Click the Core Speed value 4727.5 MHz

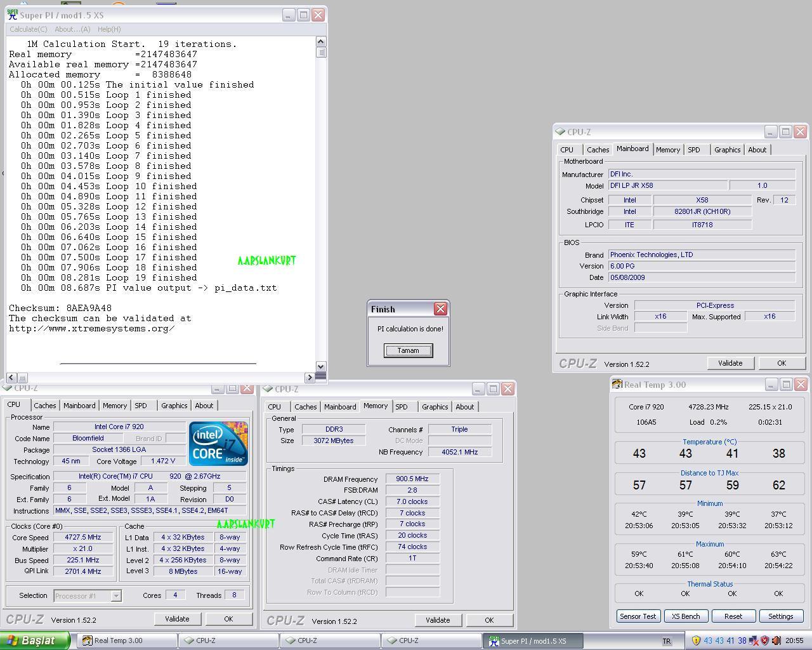click(82, 538)
